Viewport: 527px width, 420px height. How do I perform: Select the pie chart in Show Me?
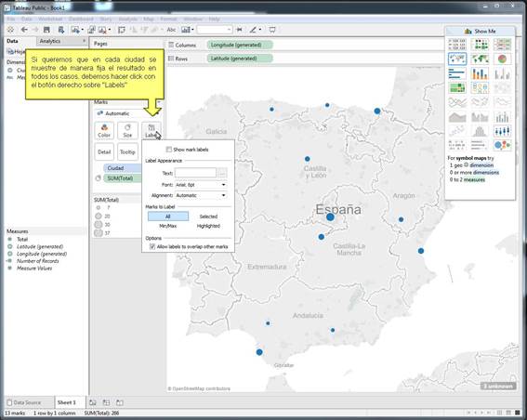pyautogui.click(x=502, y=59)
